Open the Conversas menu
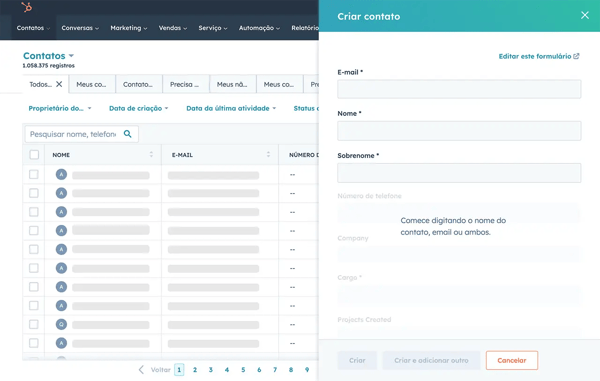600x381 pixels. click(x=80, y=28)
